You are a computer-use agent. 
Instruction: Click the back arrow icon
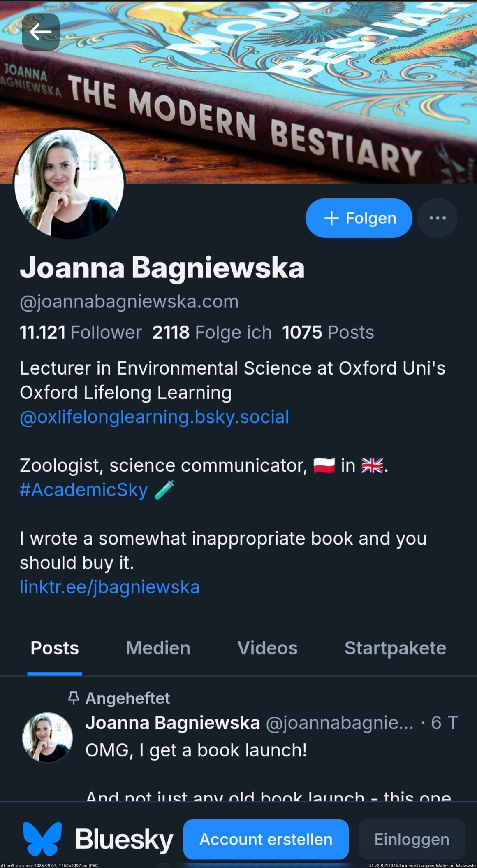(x=41, y=32)
